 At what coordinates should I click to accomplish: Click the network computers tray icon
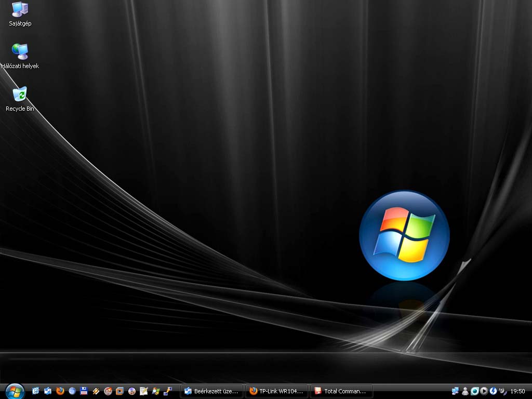(455, 391)
